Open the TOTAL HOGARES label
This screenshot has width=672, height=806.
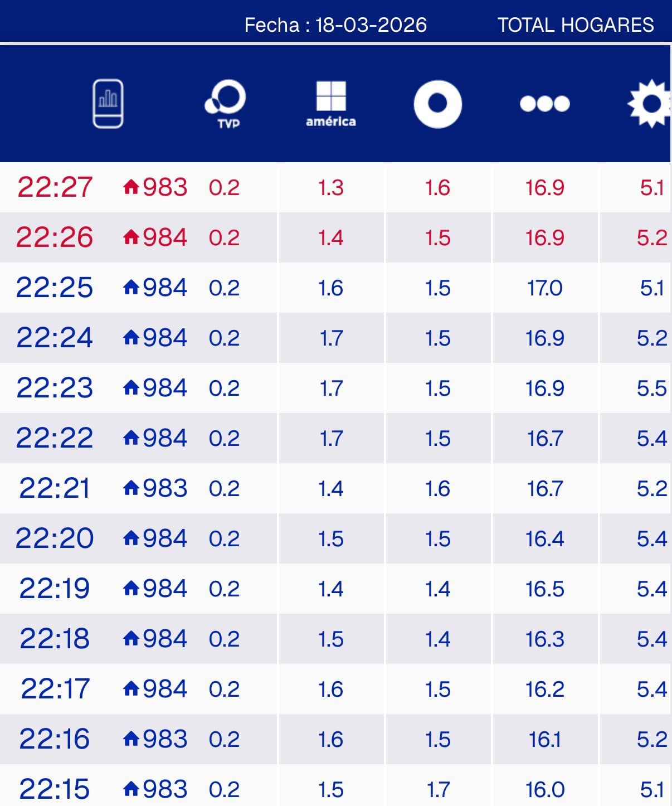[x=576, y=25]
